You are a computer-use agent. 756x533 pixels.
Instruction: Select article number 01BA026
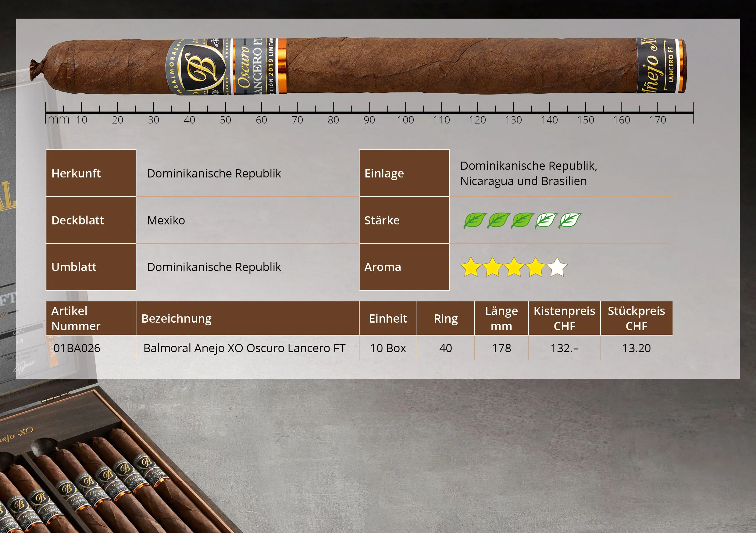point(77,348)
